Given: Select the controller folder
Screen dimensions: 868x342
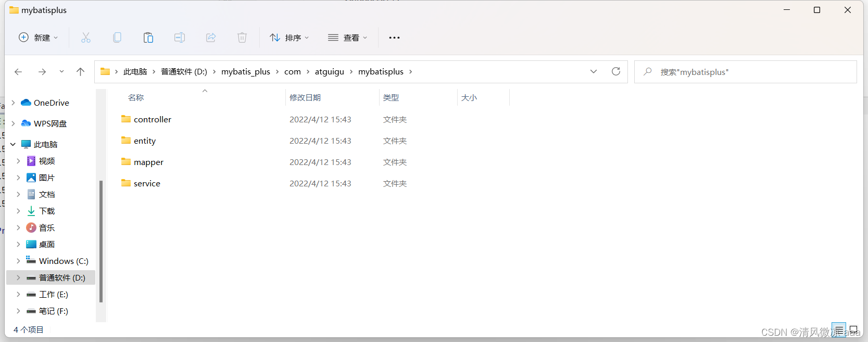Looking at the screenshot, I should (153, 119).
